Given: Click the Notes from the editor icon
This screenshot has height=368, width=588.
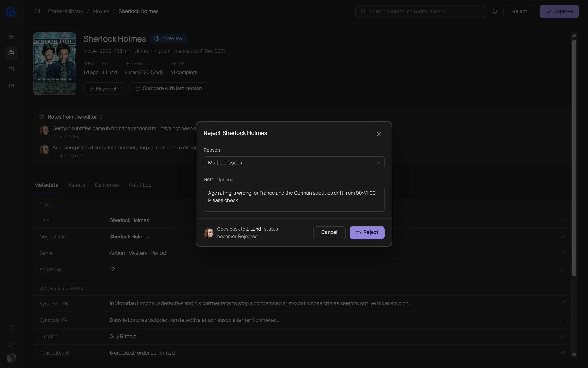Looking at the screenshot, I should (42, 117).
